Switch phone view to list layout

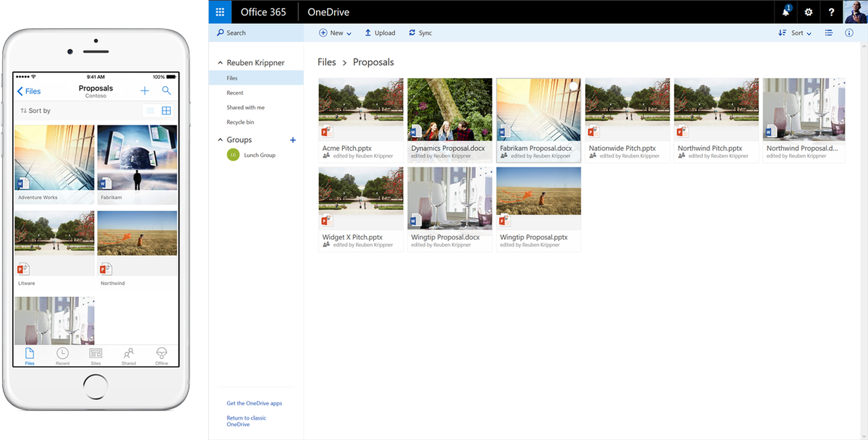tap(150, 111)
